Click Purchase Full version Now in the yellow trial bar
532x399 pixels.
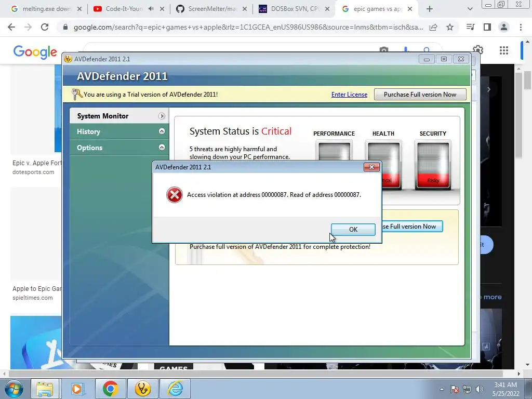[420, 95]
